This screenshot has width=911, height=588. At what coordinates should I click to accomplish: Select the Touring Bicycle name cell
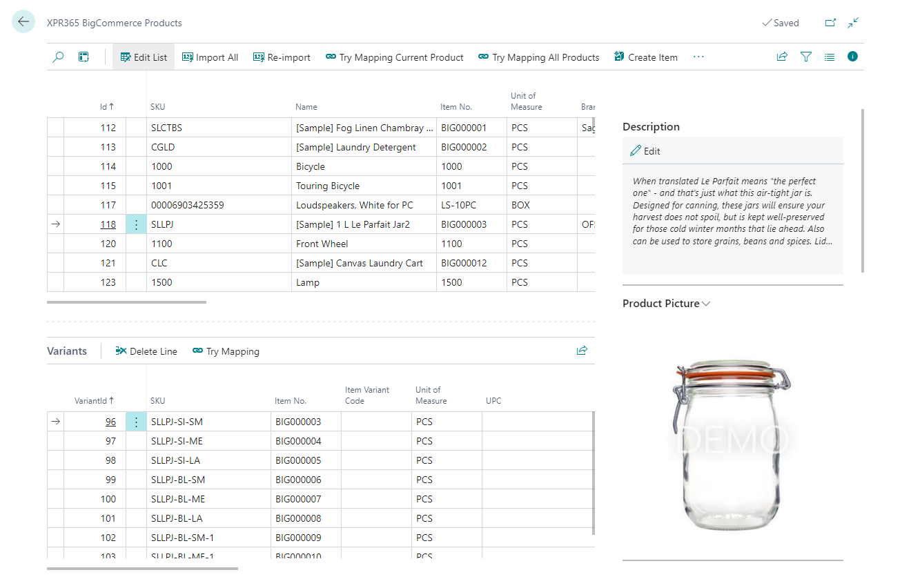point(364,186)
